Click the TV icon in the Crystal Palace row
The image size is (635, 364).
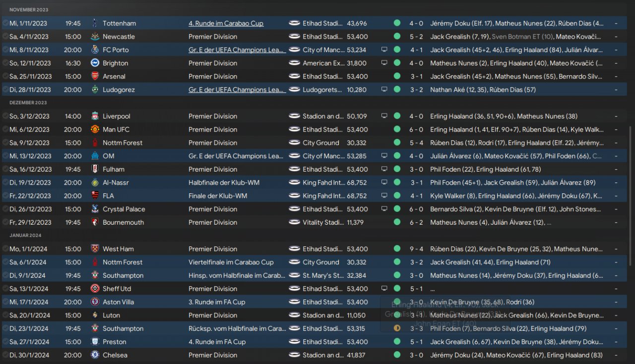click(x=384, y=209)
